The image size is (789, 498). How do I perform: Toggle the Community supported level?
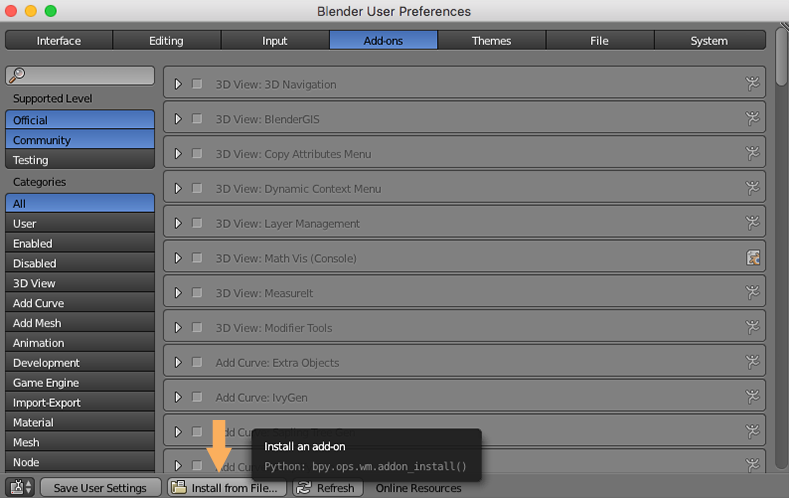(80, 139)
